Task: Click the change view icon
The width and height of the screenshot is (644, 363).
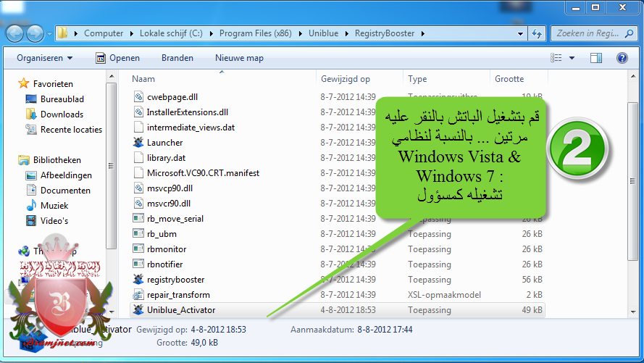Action: (x=556, y=58)
